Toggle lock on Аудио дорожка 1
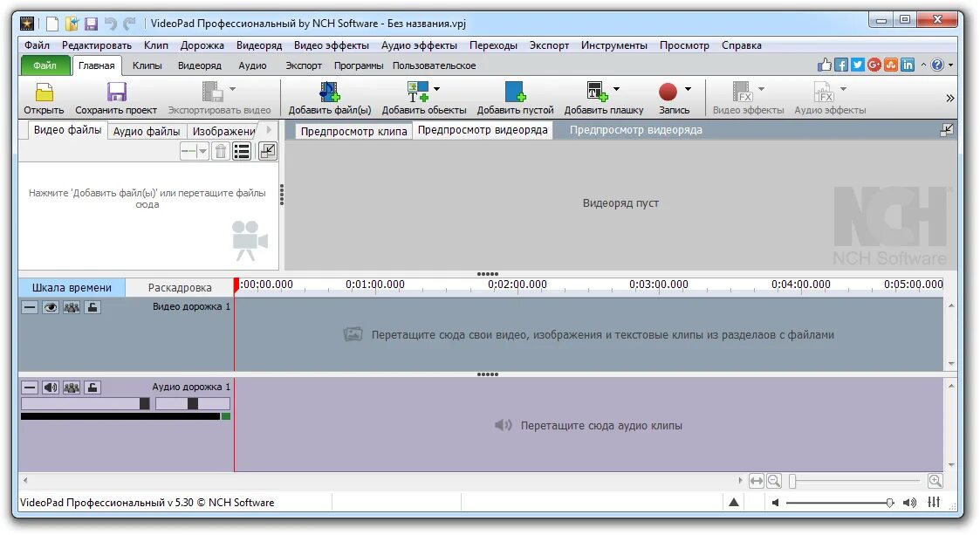Image resolution: width=980 pixels, height=535 pixels. (x=93, y=388)
